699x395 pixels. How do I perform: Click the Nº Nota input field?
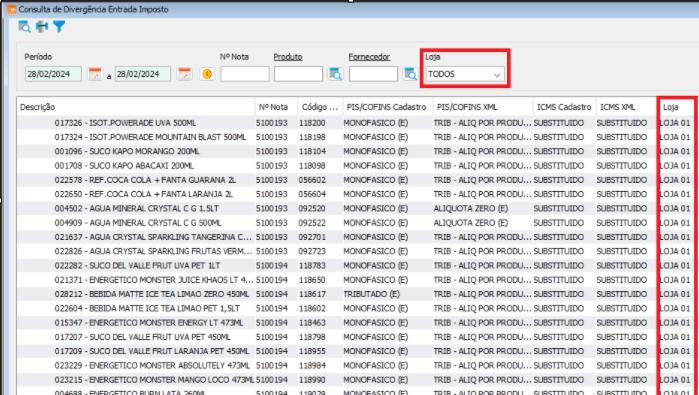(245, 74)
